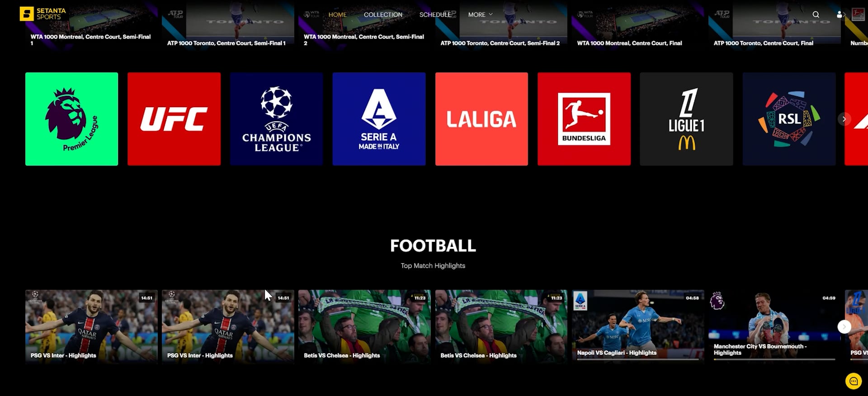Open the SCHEDULE menu item

[x=435, y=14]
